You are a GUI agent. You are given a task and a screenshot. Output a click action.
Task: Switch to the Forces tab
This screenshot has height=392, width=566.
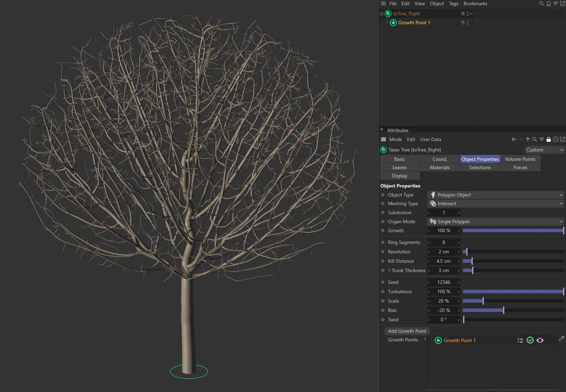pos(520,167)
